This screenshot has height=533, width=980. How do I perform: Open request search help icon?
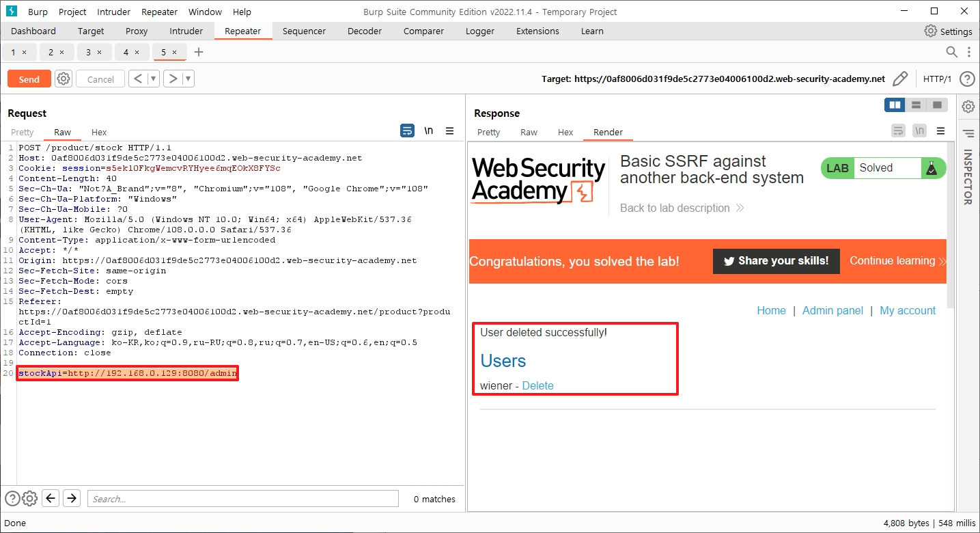click(x=12, y=498)
